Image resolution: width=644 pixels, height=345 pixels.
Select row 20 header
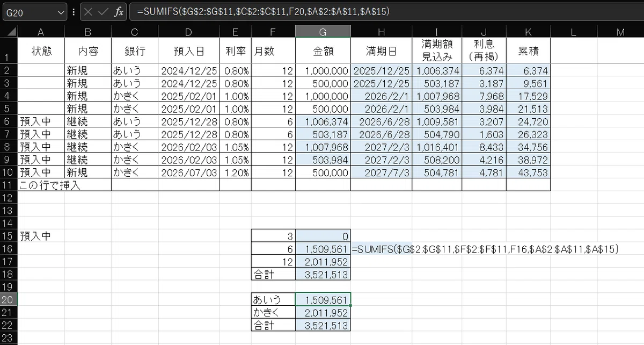tap(9, 300)
